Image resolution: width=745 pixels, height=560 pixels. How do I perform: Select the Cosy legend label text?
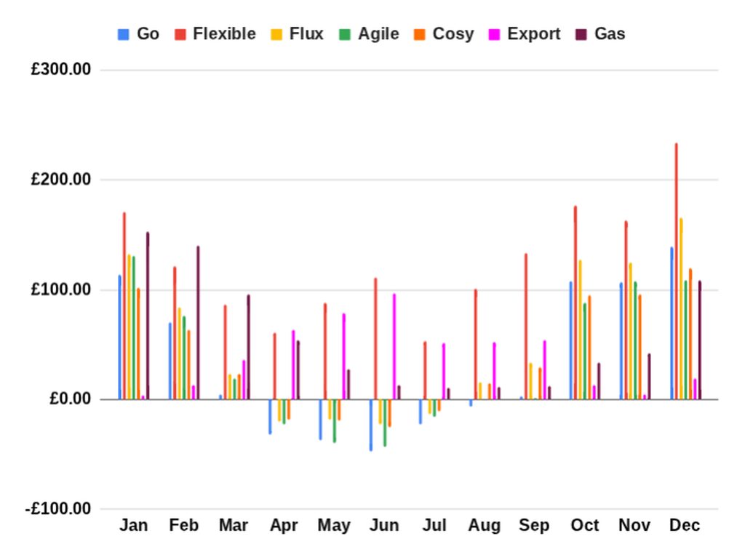click(x=453, y=34)
